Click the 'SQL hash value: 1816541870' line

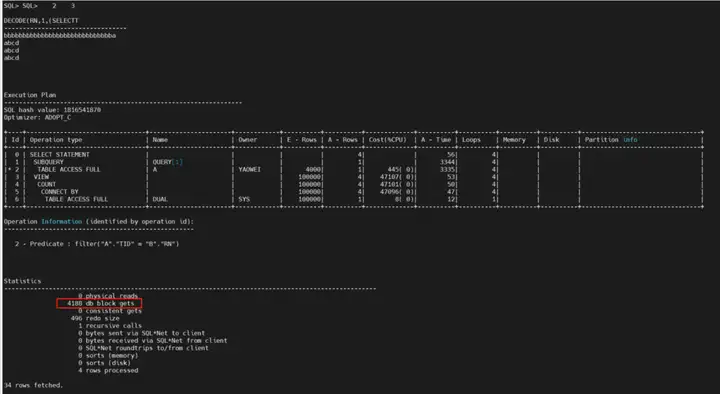click(52, 110)
